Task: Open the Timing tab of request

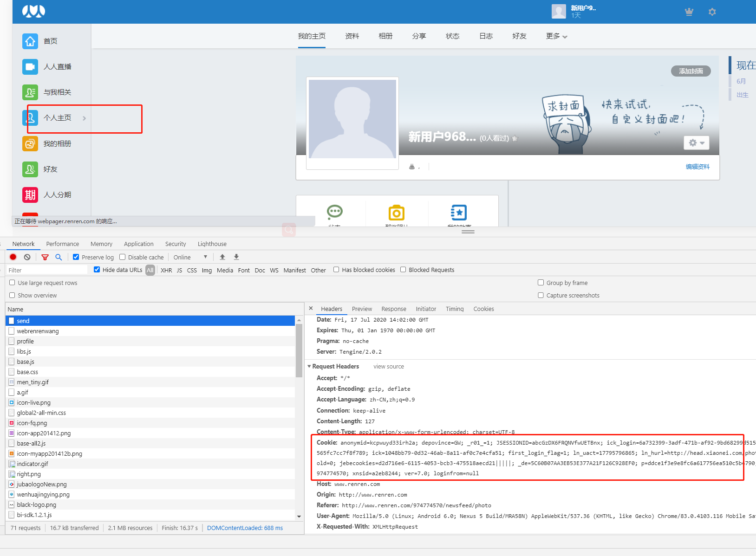Action: pos(455,309)
